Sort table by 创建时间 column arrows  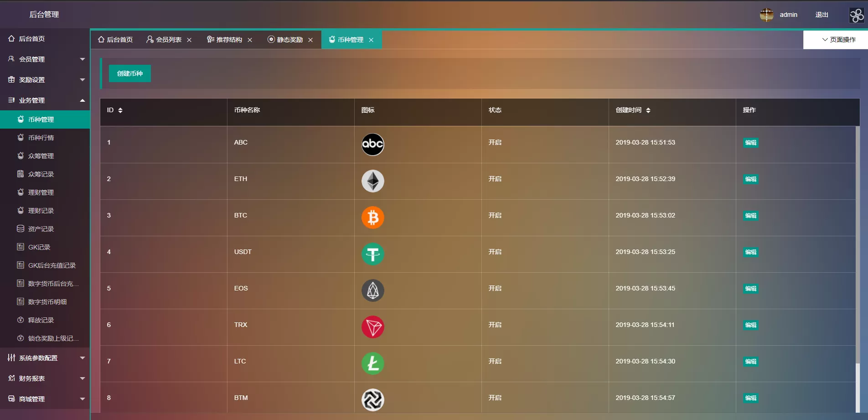pyautogui.click(x=648, y=110)
